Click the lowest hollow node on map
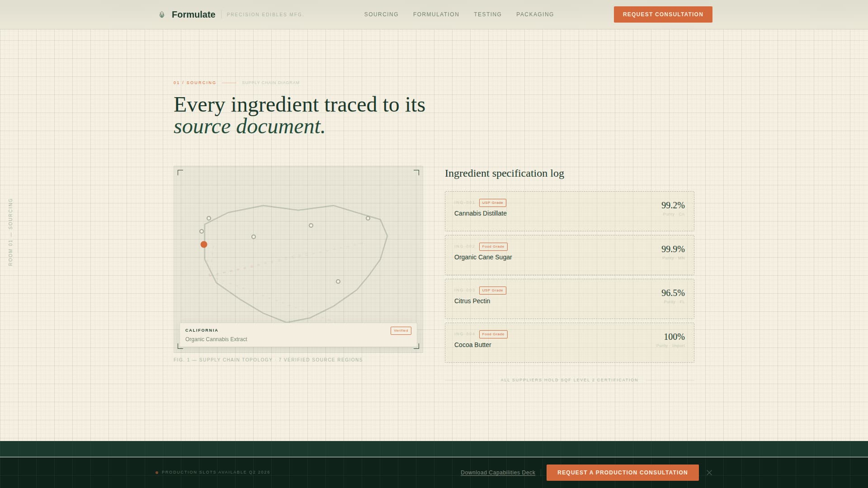The height and width of the screenshot is (488, 868). (338, 282)
